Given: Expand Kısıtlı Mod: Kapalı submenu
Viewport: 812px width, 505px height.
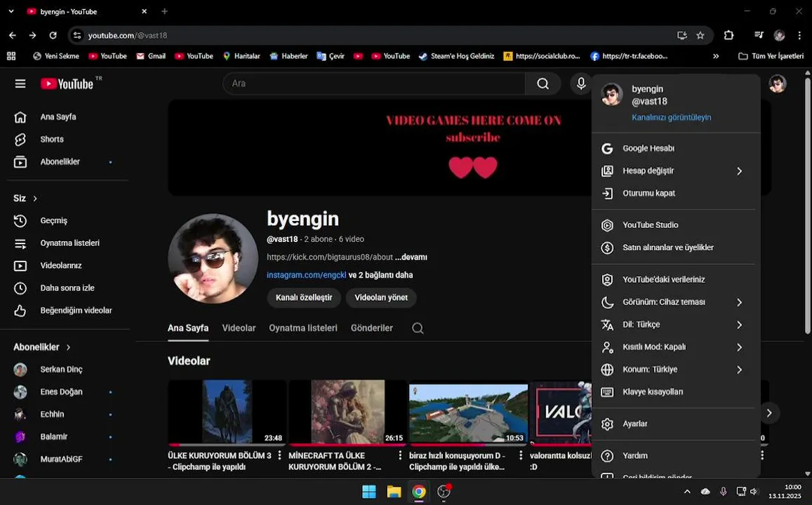Looking at the screenshot, I should 676,347.
